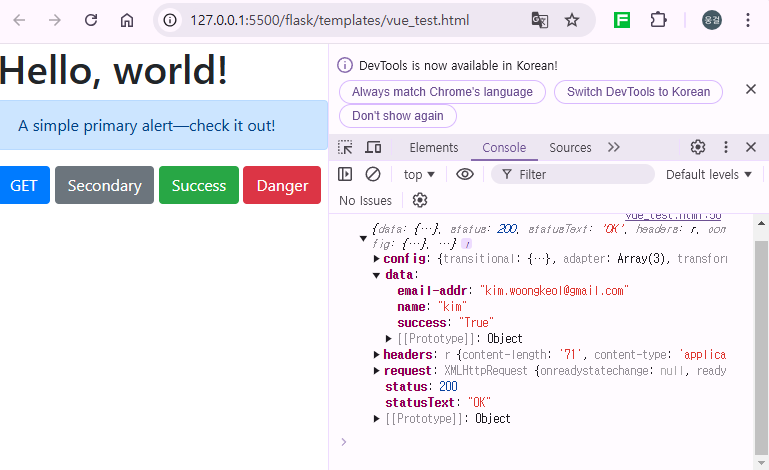Open the Default levels dropdown

point(709,175)
